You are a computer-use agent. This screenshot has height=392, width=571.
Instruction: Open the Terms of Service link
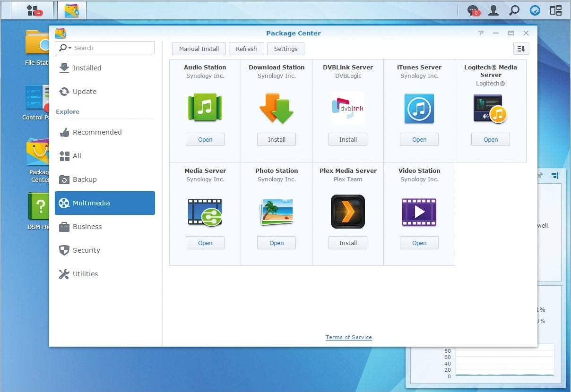(x=349, y=337)
